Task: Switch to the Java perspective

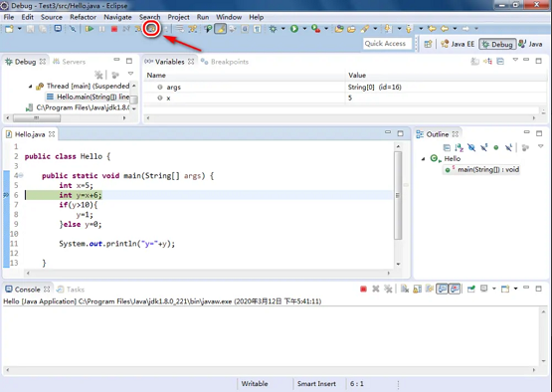Action: [530, 44]
